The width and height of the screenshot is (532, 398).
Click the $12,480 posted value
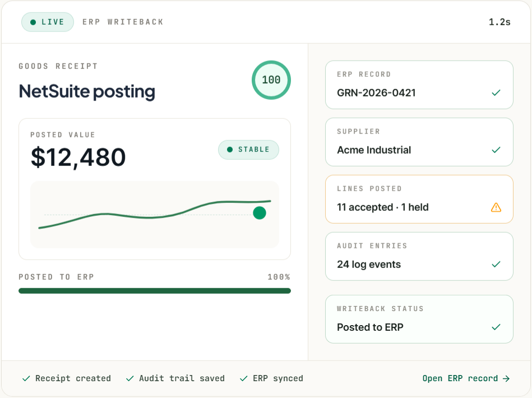[x=78, y=157]
